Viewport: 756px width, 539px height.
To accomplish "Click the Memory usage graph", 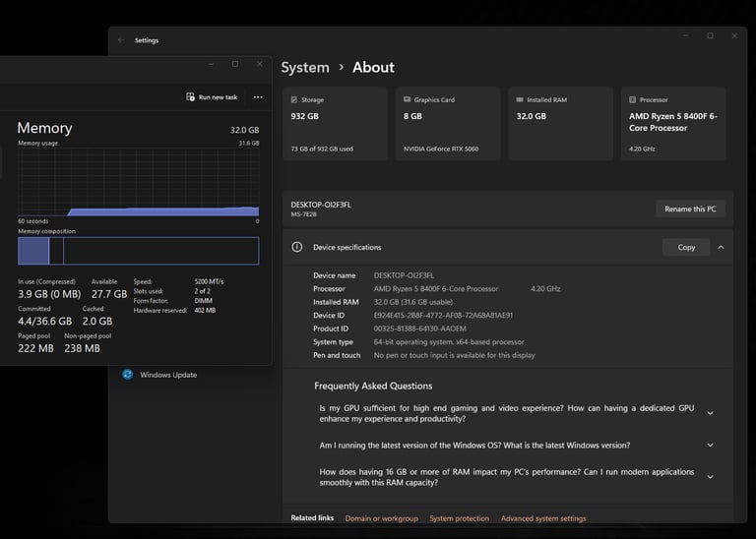I will [139, 182].
